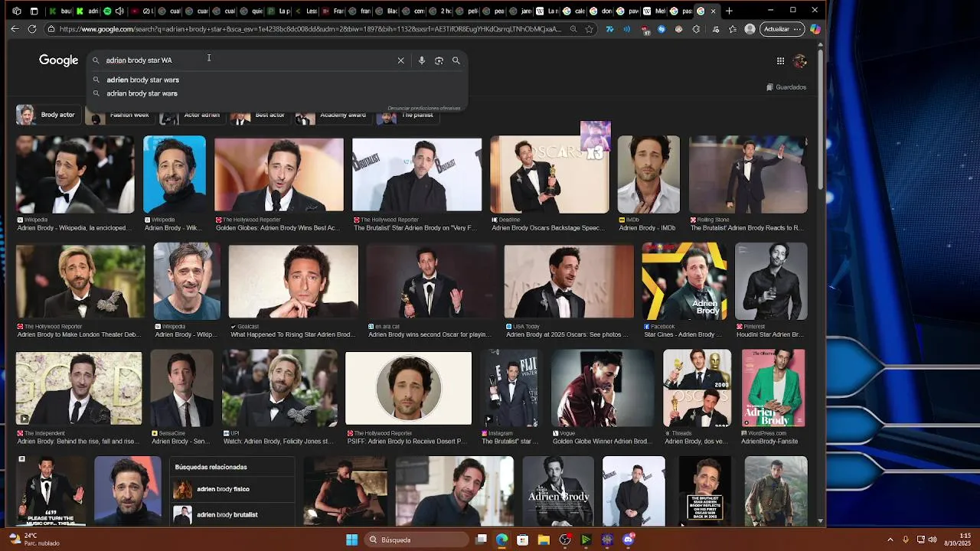The width and height of the screenshot is (980, 551).
Task: Select the 'Academy award' filter chip
Action: pos(332,116)
